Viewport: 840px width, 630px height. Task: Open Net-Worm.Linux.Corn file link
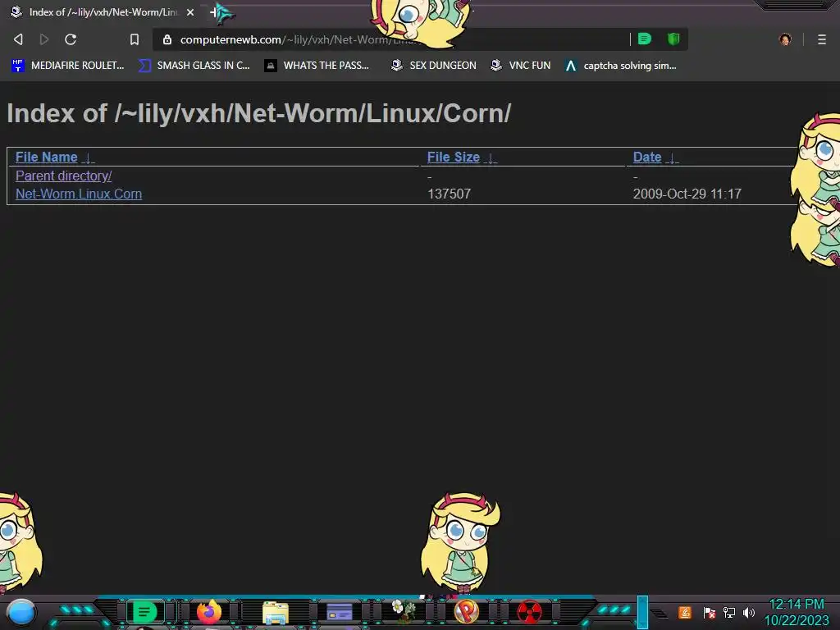79,194
